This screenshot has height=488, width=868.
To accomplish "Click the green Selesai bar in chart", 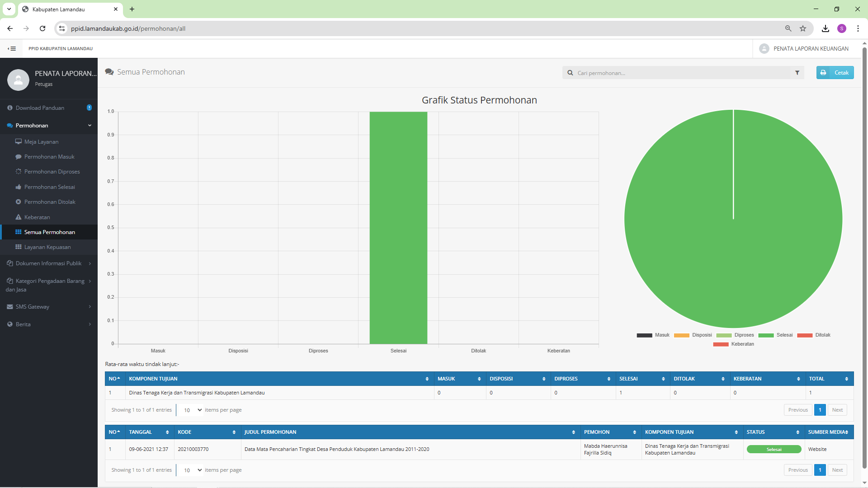I will (398, 228).
